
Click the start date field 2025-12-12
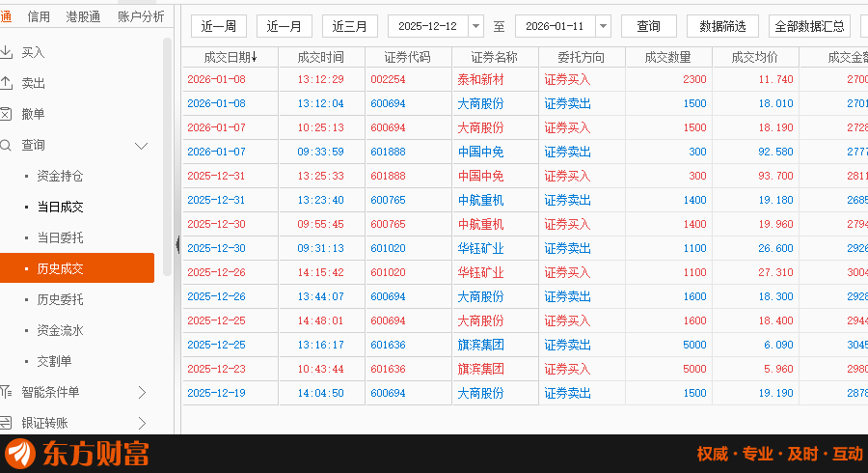(427, 27)
